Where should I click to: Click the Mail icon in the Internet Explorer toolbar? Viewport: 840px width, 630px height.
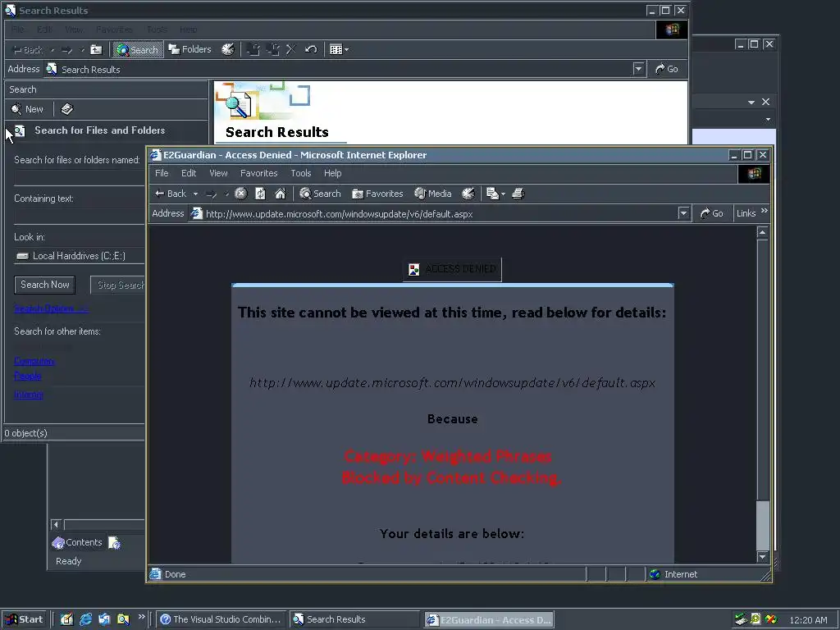click(492, 194)
